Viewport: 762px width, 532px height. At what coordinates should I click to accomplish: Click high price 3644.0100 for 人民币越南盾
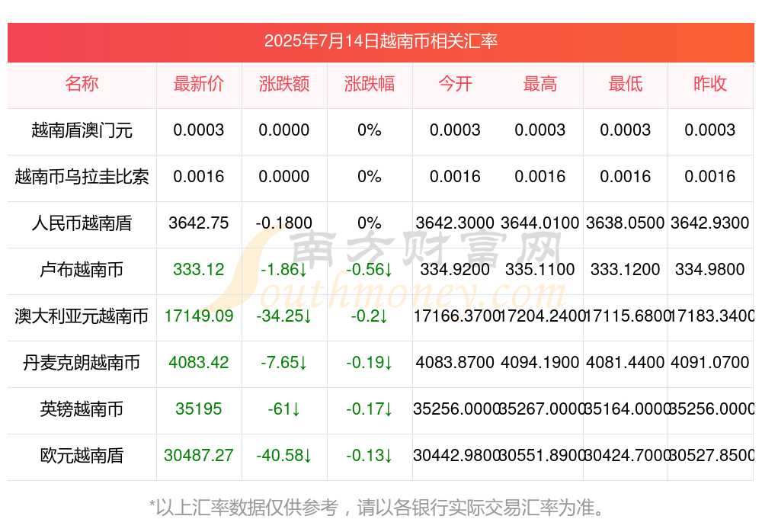(540, 223)
